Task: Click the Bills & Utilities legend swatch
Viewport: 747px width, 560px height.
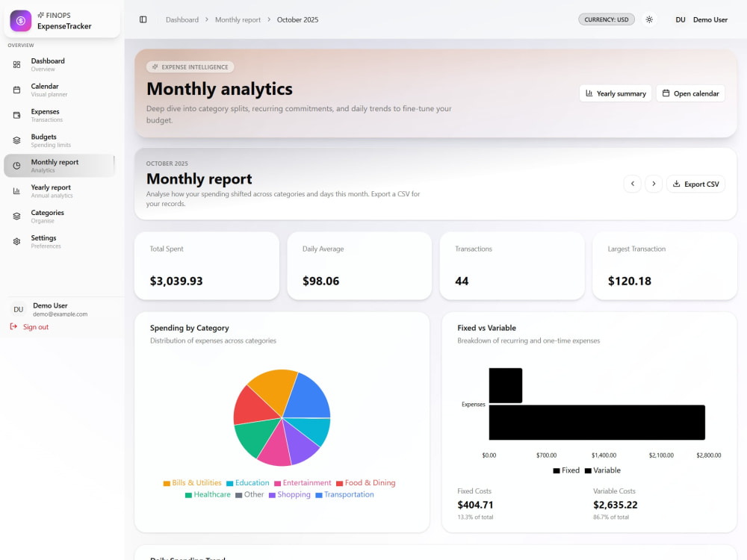Action: click(x=167, y=483)
